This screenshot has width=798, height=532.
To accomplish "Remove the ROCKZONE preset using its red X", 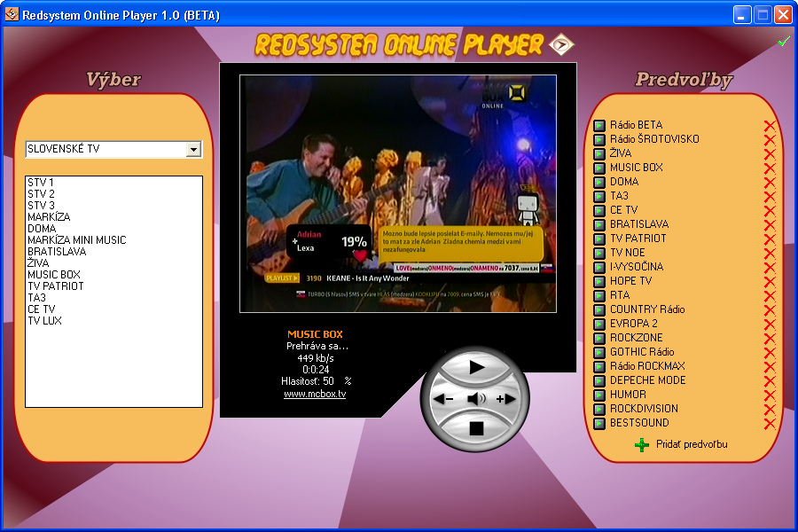I will [770, 339].
